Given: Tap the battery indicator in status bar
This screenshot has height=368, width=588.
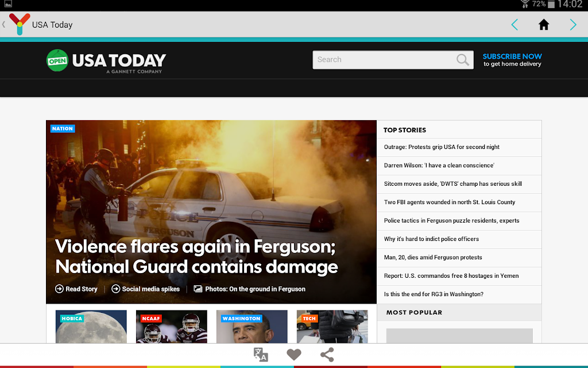Looking at the screenshot, I should (x=551, y=5).
